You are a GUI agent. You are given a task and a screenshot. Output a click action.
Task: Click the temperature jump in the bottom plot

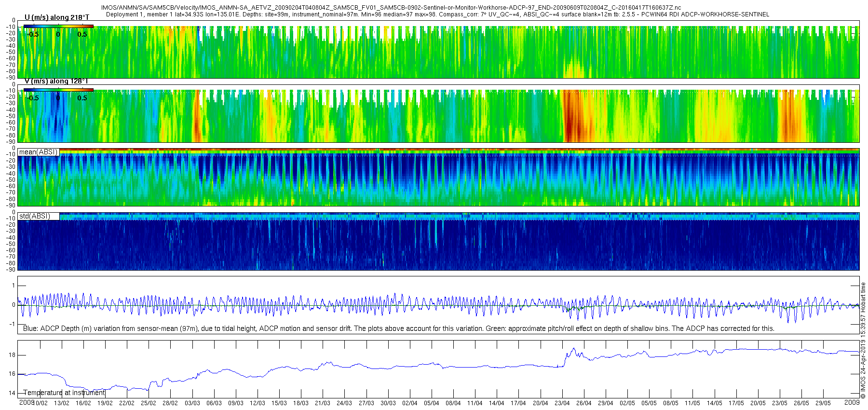coord(567,358)
